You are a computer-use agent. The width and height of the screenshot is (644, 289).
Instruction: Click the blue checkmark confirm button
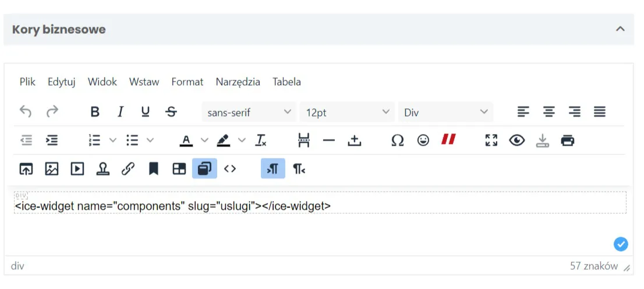point(621,244)
